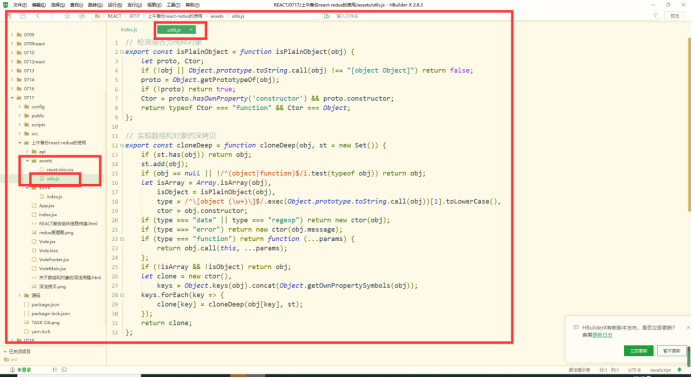692x378 pixels.
Task: Expand the 0709 folder
Action: point(12,34)
